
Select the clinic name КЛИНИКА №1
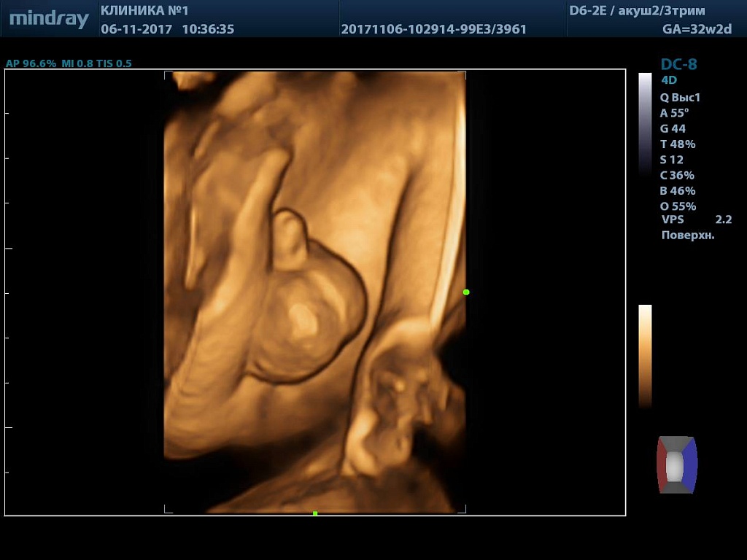[145, 10]
